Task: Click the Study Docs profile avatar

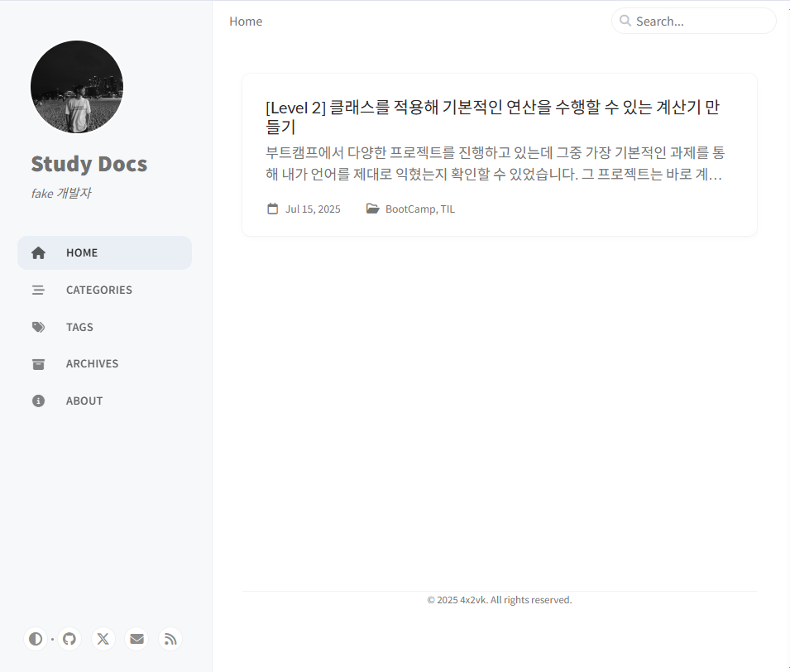Action: point(76,86)
